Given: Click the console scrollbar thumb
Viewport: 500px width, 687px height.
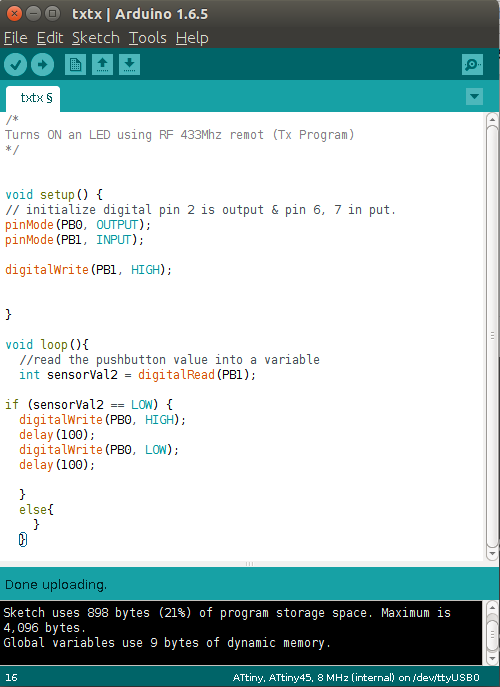Looking at the screenshot, I should click(492, 633).
